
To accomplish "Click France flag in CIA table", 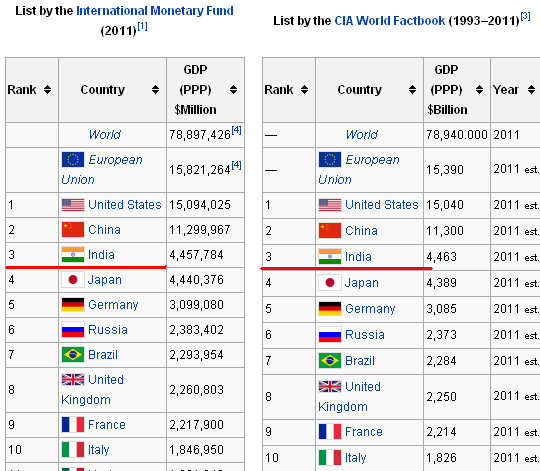I will point(330,432).
